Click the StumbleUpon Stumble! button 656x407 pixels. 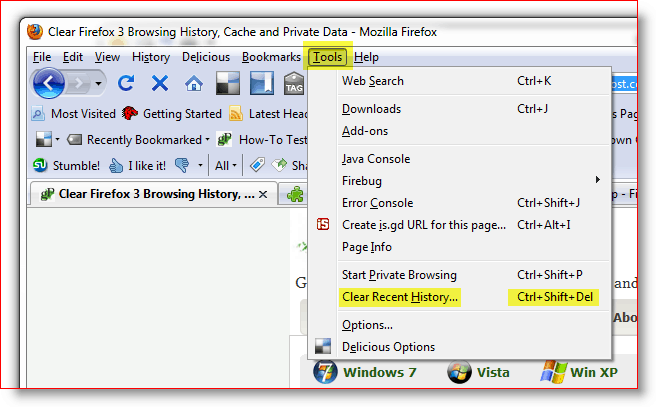(66, 166)
